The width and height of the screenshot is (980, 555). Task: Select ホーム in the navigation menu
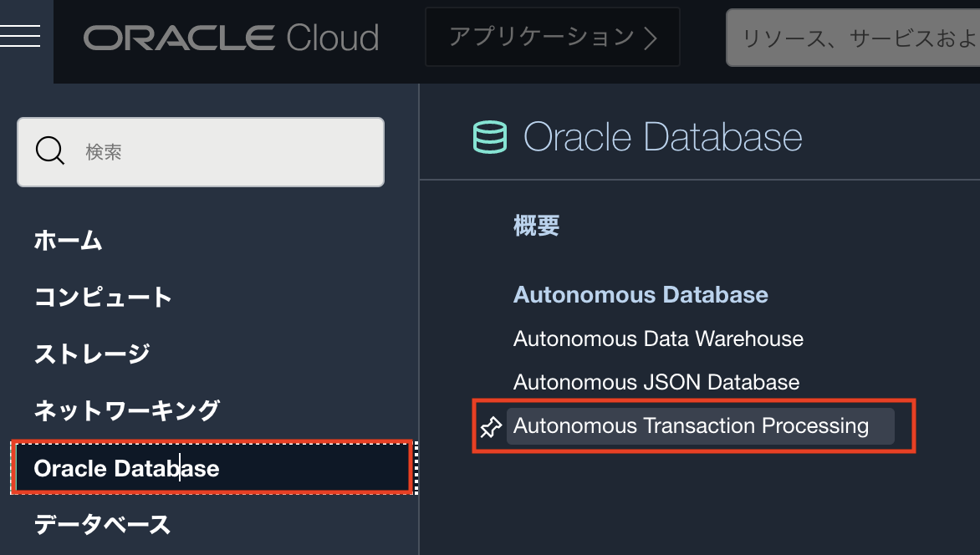point(69,241)
